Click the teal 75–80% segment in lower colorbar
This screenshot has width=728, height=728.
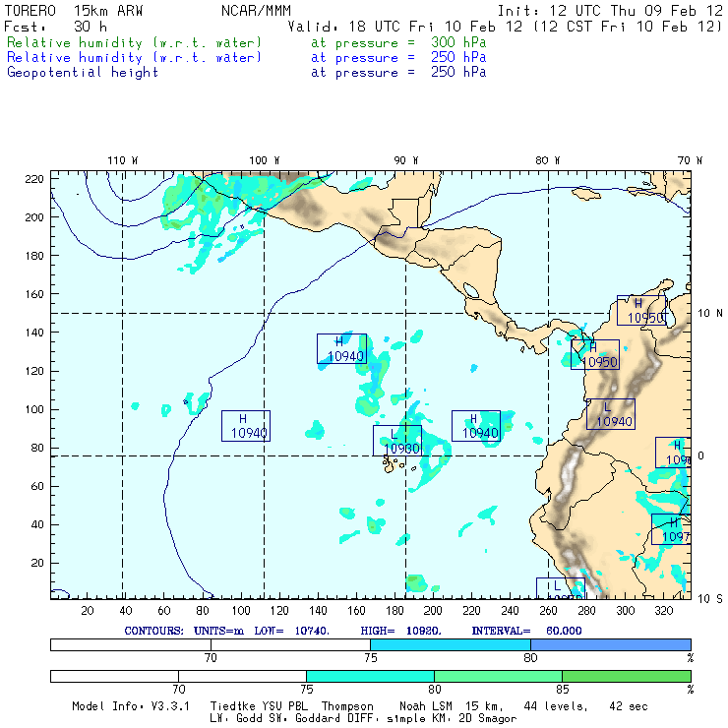coord(371,676)
